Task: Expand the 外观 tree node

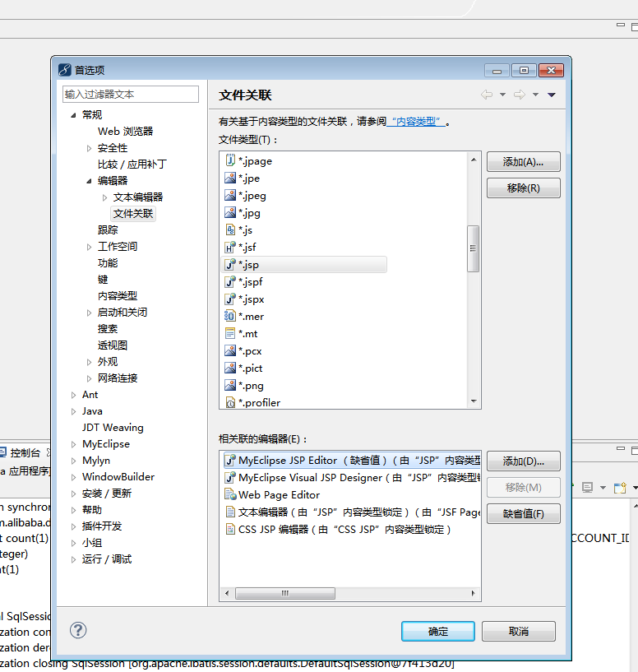Action: click(89, 362)
